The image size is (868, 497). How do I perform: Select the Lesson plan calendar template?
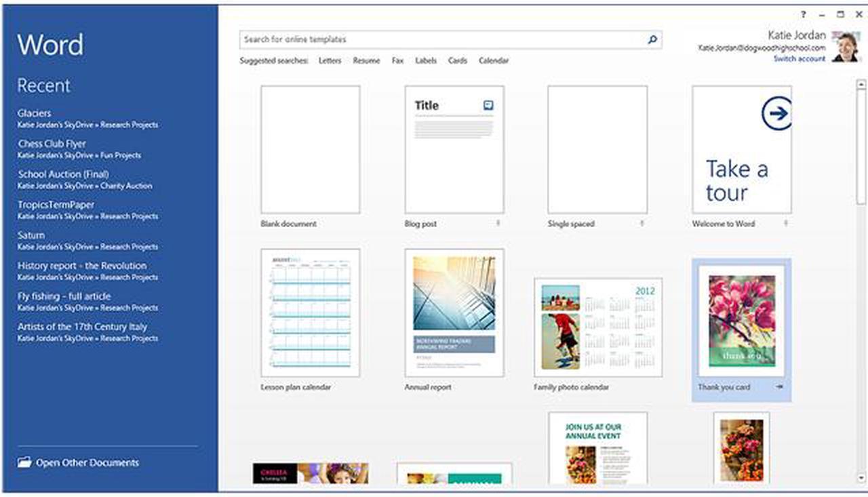coord(311,313)
